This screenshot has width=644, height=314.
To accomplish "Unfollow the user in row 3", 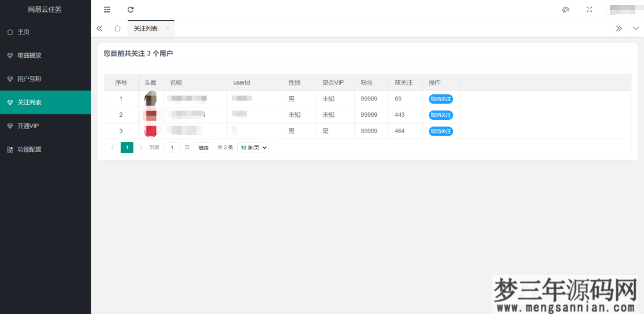I will [441, 131].
